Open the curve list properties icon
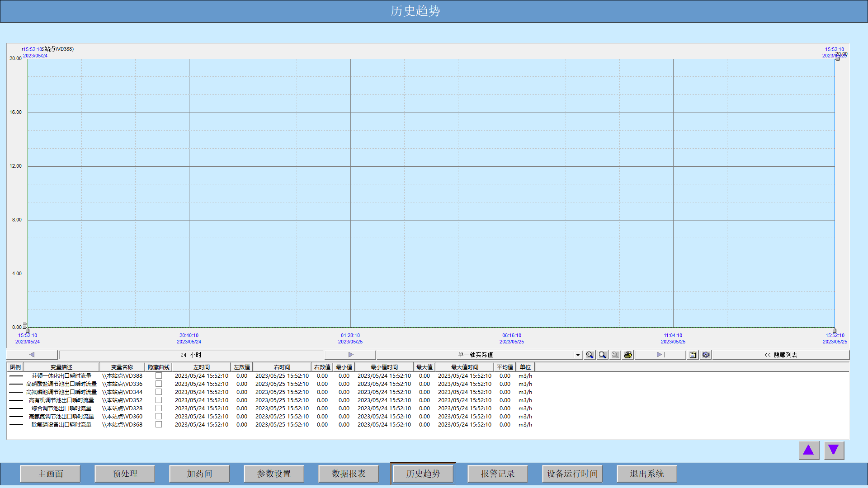 tap(693, 355)
